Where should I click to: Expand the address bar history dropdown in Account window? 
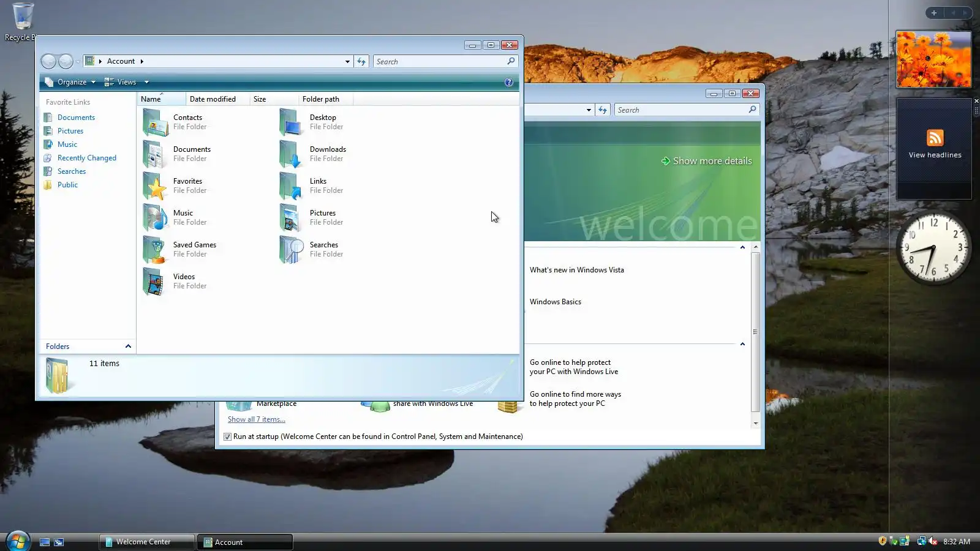pyautogui.click(x=347, y=61)
